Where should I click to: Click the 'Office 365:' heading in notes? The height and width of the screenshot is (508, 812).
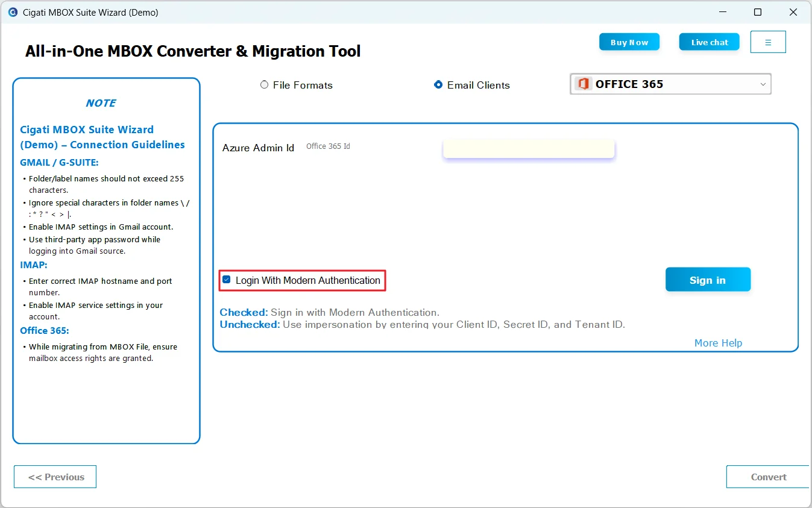[x=45, y=330]
